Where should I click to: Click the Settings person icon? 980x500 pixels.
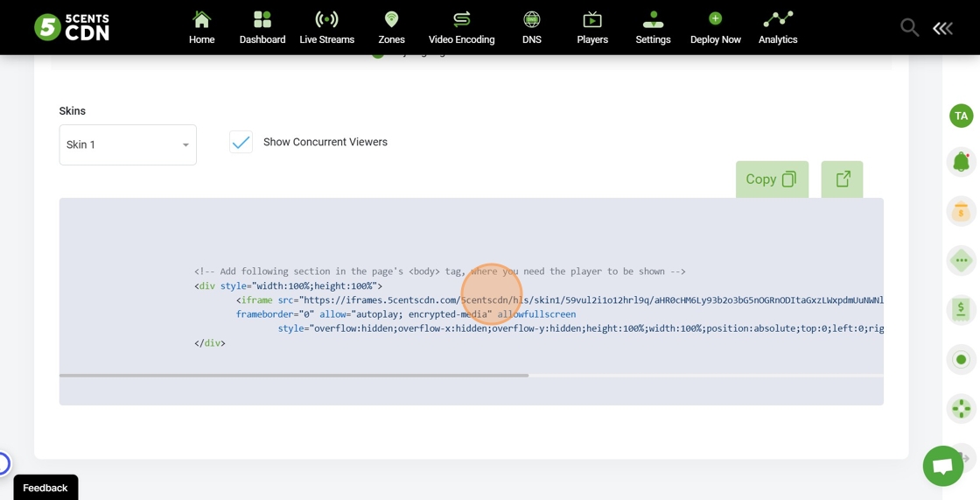tap(653, 19)
